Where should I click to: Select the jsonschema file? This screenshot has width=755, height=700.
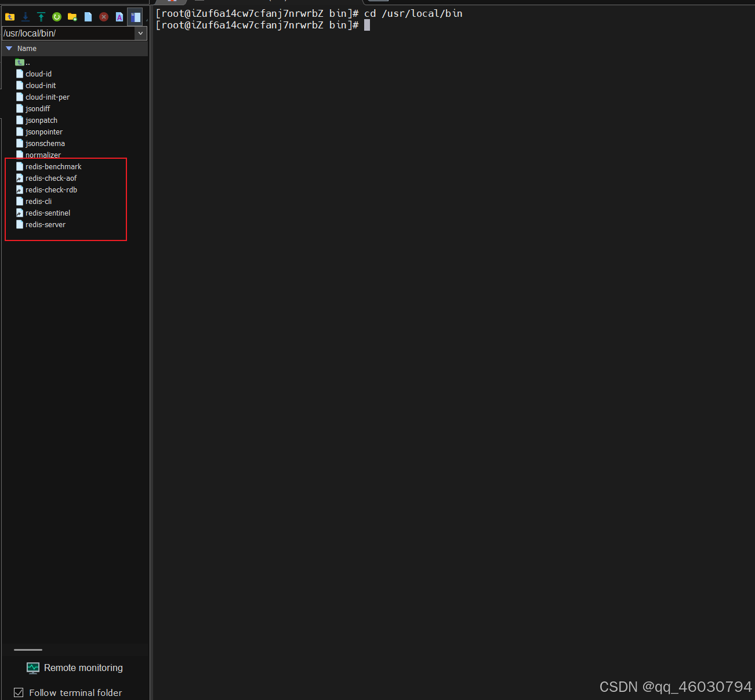[x=45, y=143]
